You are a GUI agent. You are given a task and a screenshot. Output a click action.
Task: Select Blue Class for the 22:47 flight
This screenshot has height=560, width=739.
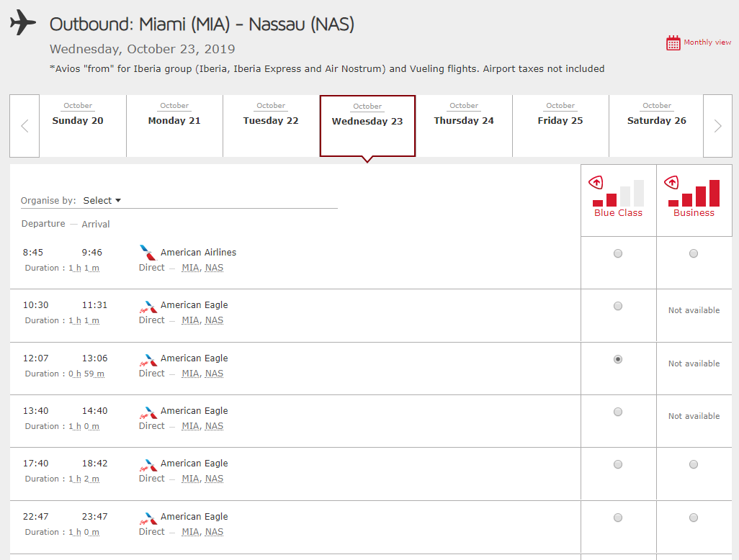pyautogui.click(x=618, y=518)
